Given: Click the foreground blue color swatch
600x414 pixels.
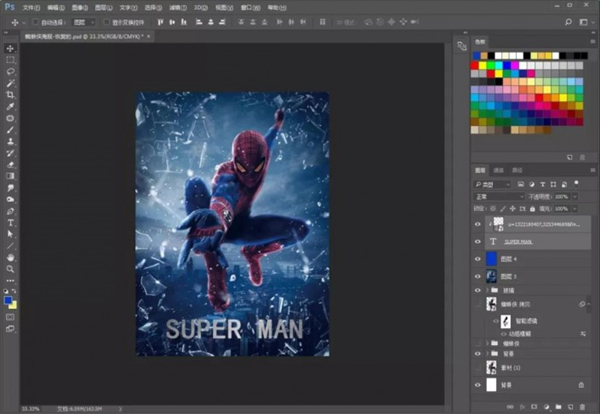Looking at the screenshot, I should tap(9, 298).
